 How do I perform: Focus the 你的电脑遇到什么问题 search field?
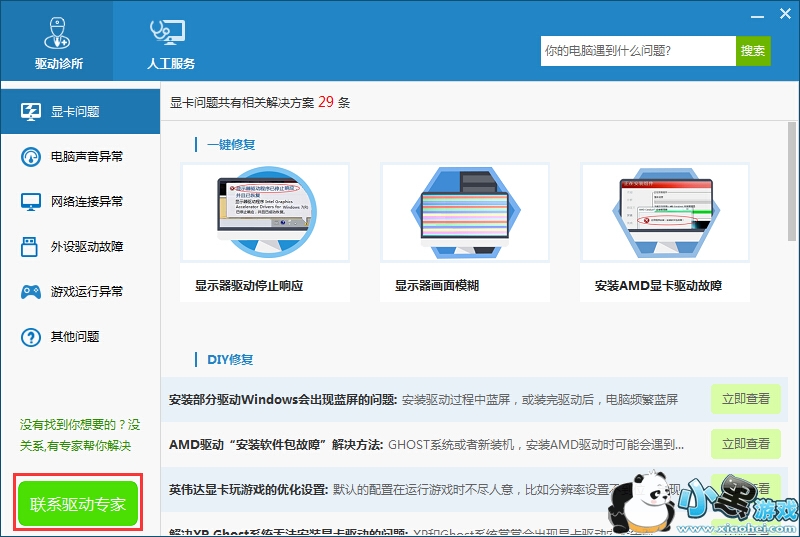(x=638, y=50)
